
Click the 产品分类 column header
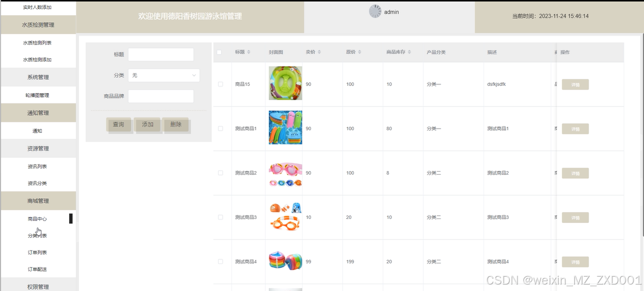[436, 52]
